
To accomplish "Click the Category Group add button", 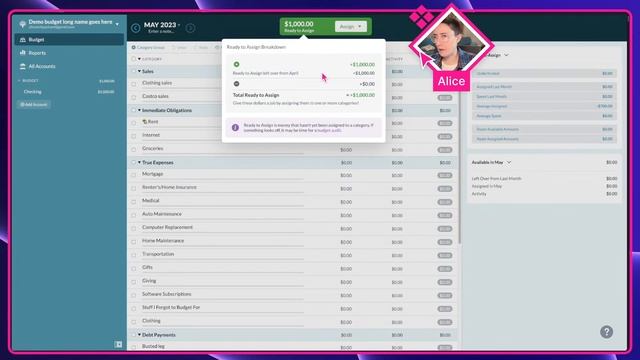I will tap(148, 47).
